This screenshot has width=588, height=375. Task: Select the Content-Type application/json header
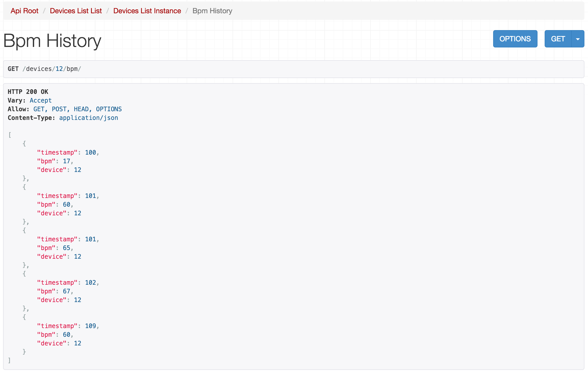(x=63, y=118)
